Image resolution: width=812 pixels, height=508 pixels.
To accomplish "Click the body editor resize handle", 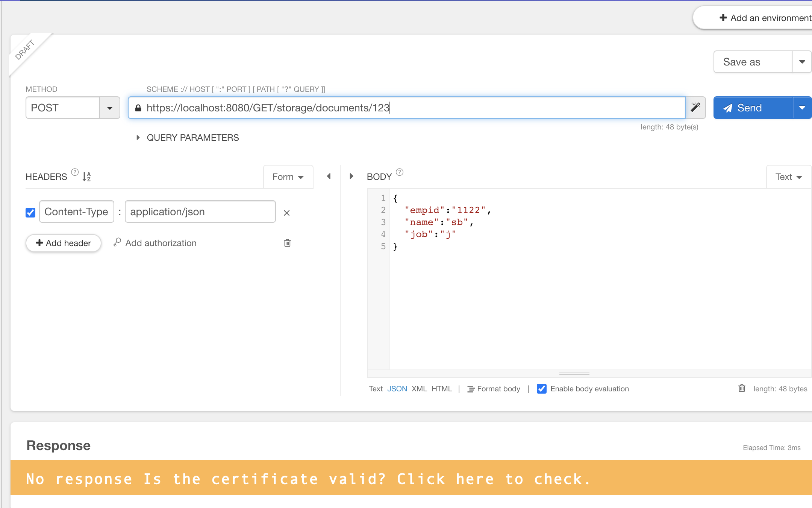I will click(x=574, y=374).
